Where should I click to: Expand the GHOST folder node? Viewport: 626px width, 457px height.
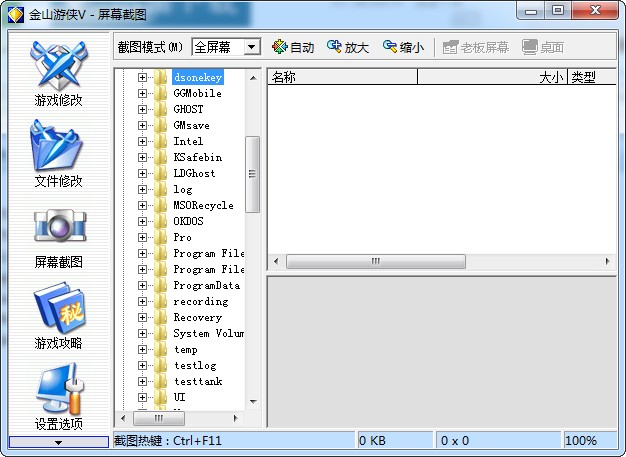(142, 109)
